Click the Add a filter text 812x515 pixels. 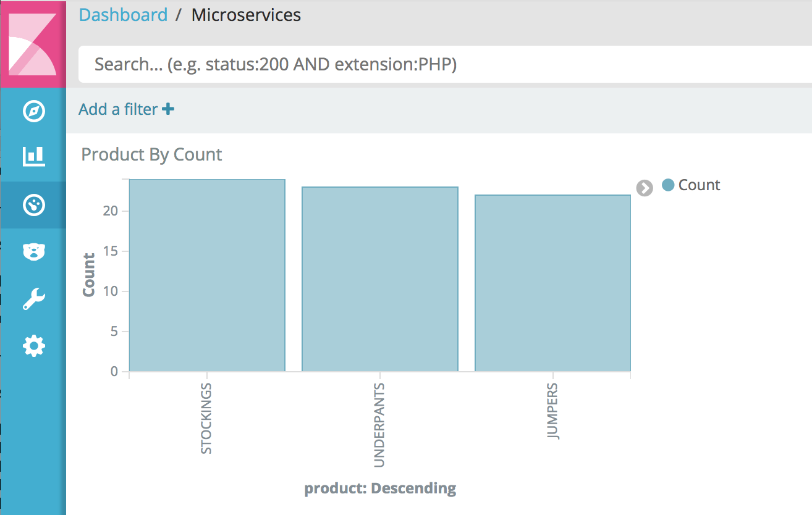[118, 109]
